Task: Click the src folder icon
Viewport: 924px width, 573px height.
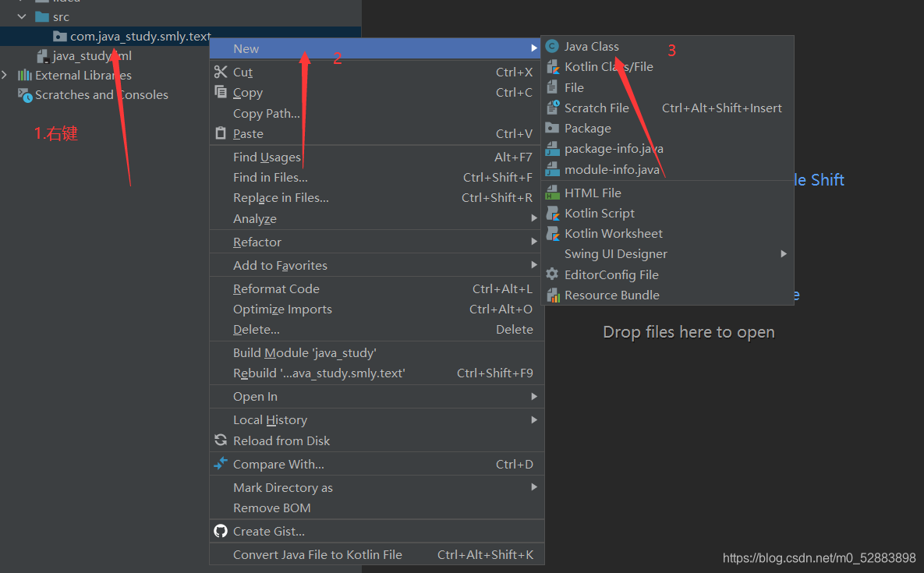Action: tap(42, 16)
